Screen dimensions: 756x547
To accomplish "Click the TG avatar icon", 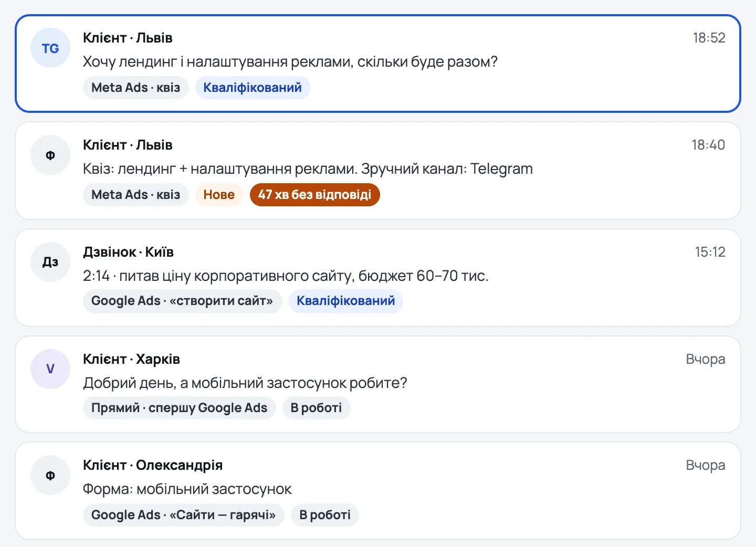I will (x=50, y=48).
